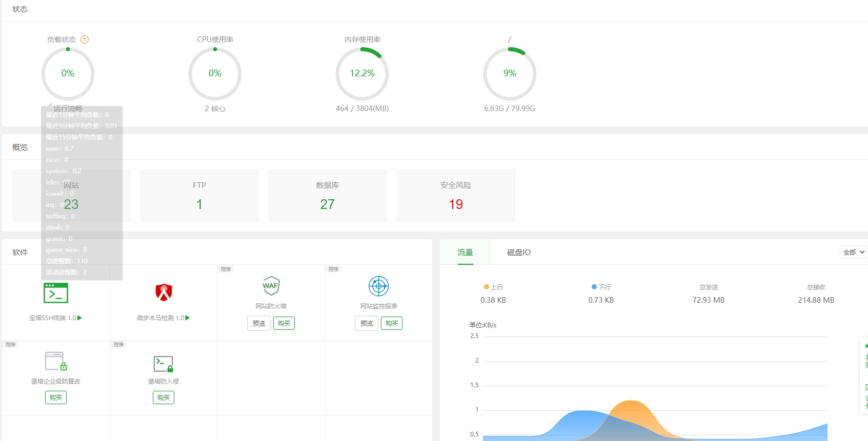Click 预览 under 网站监控报表
The height and width of the screenshot is (441, 868).
[367, 323]
